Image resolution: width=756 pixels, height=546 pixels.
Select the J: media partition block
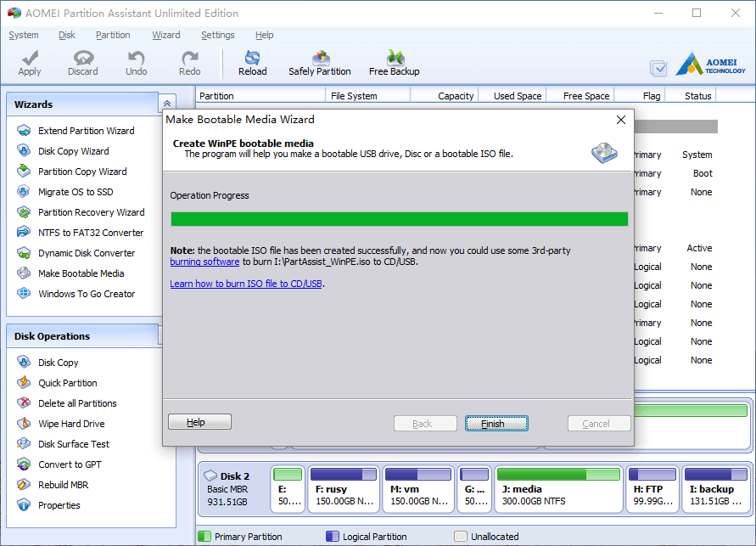pyautogui.click(x=559, y=488)
